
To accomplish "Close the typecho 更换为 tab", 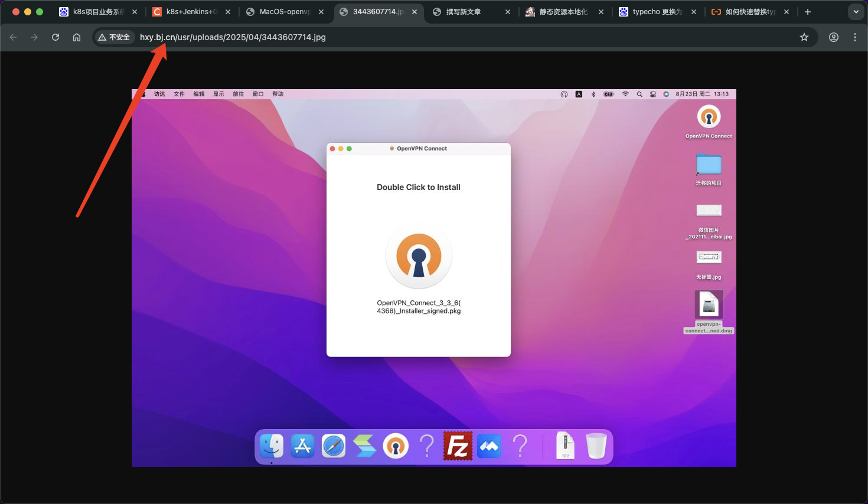I will coord(693,12).
